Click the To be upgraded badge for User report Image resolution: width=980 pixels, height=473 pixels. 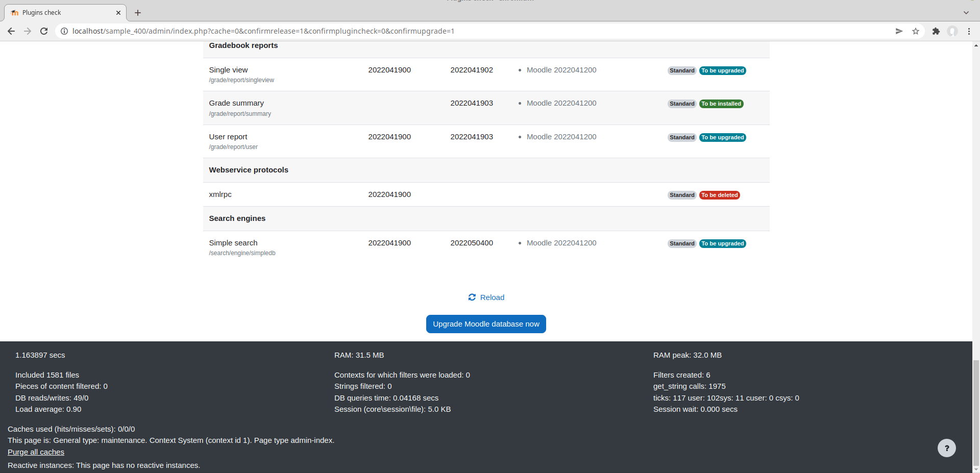coord(722,137)
